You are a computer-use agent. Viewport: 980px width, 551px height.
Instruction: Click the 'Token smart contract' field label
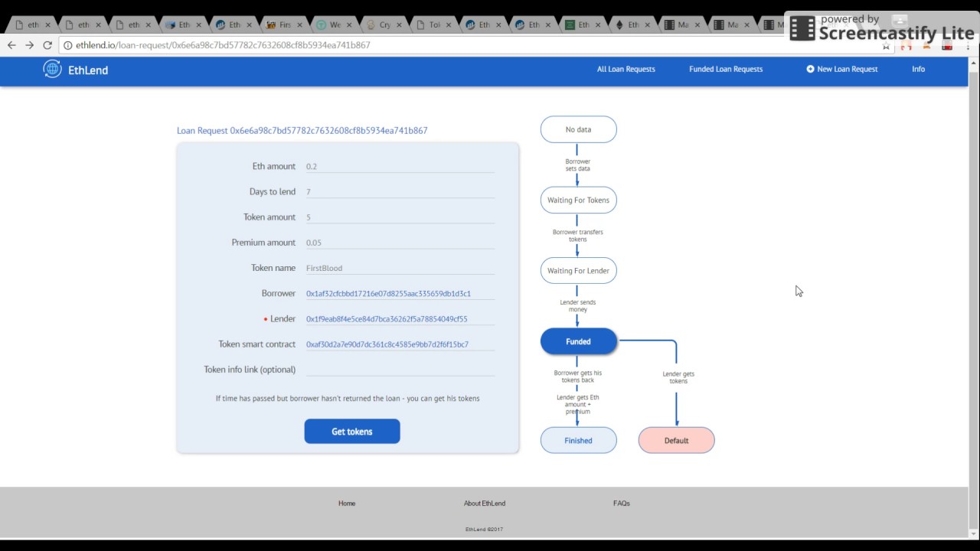click(257, 344)
